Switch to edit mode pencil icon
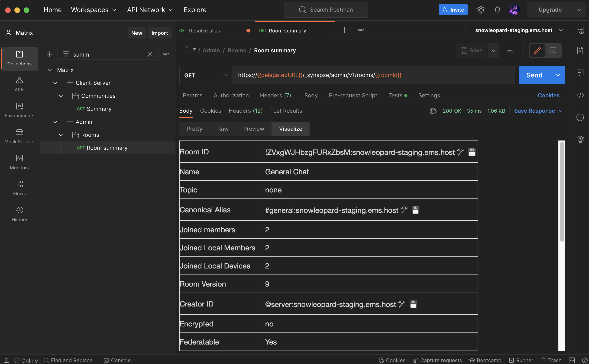The image size is (589, 364). coord(537,51)
